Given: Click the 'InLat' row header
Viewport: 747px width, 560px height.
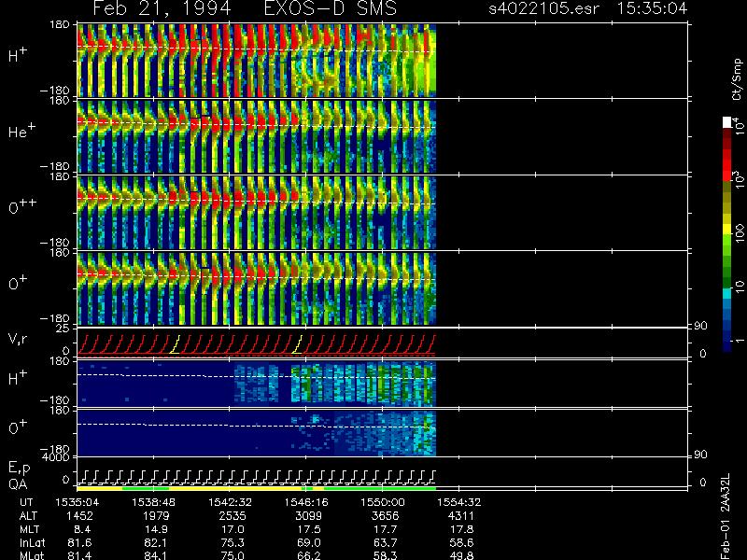Looking at the screenshot, I should 32,542.
